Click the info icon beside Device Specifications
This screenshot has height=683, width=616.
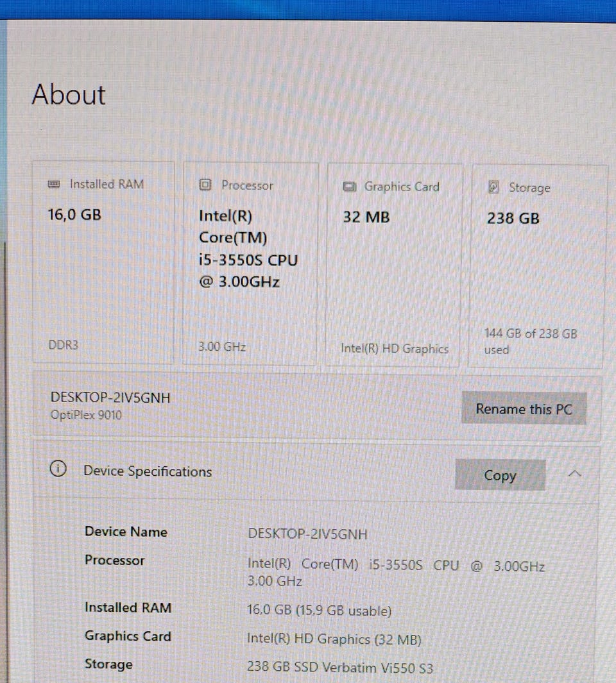58,469
